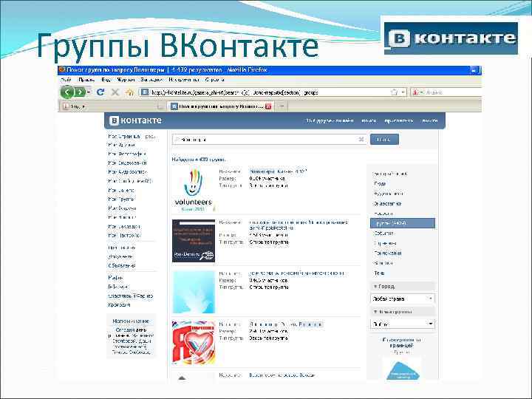Open 'Мои Закладки' in left sidebar
This screenshot has width=532, height=399.
pos(124,226)
